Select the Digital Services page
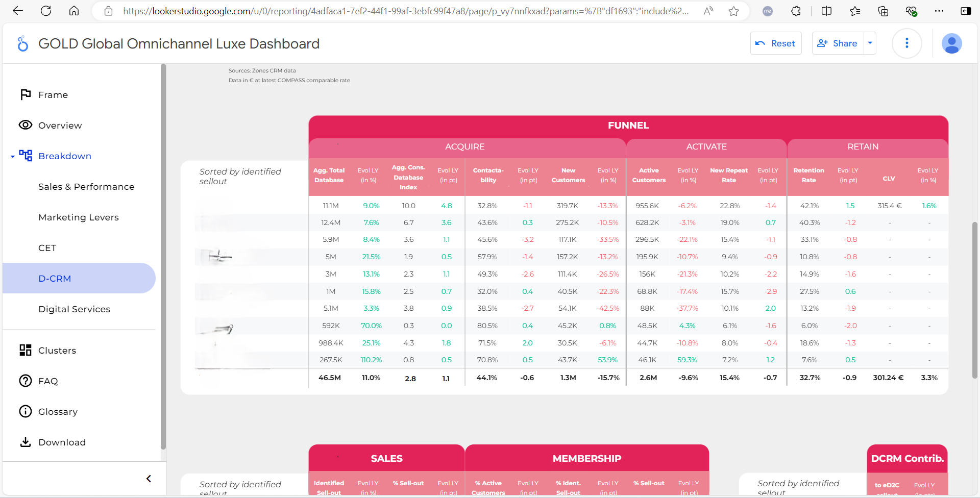The height and width of the screenshot is (498, 980). (75, 309)
